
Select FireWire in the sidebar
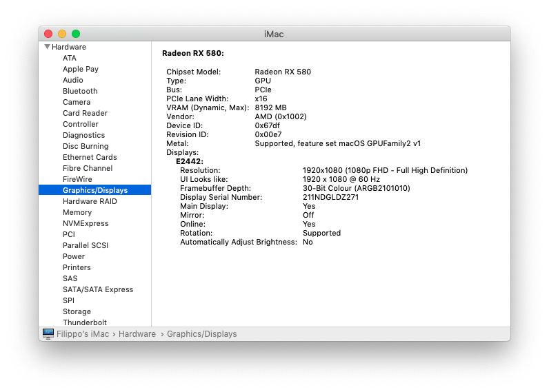[x=77, y=179]
